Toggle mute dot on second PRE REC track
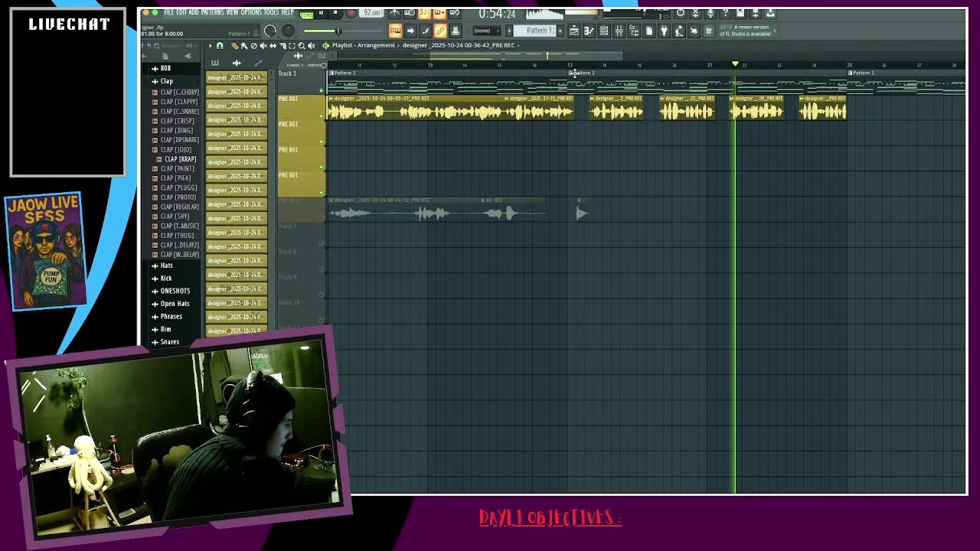Screen dimensions: 980x551 [322, 141]
